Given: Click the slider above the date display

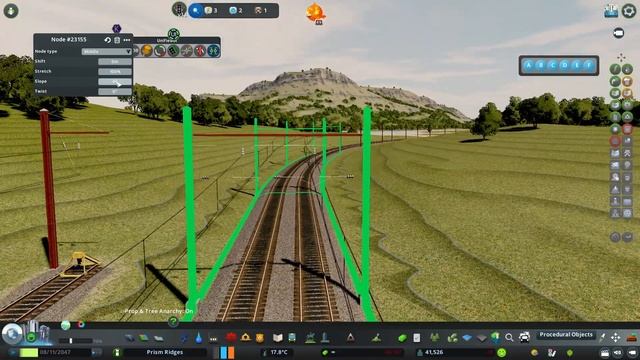Looking at the screenshot, I should click(x=75, y=340).
